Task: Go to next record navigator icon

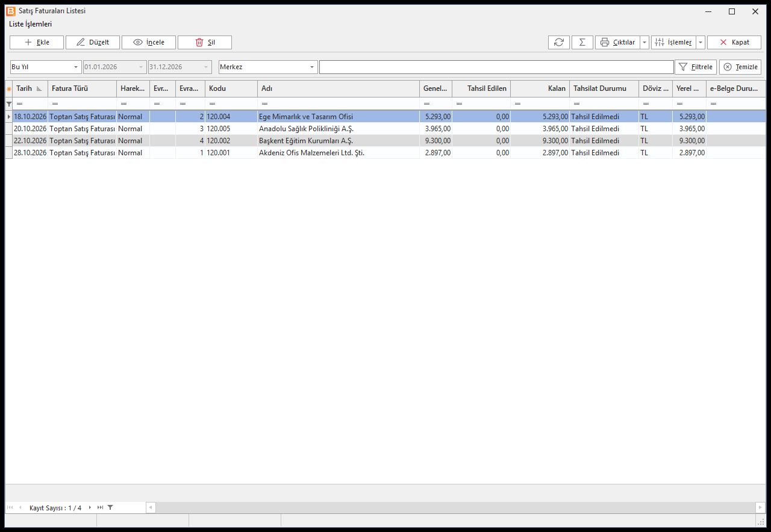Action: [x=90, y=508]
